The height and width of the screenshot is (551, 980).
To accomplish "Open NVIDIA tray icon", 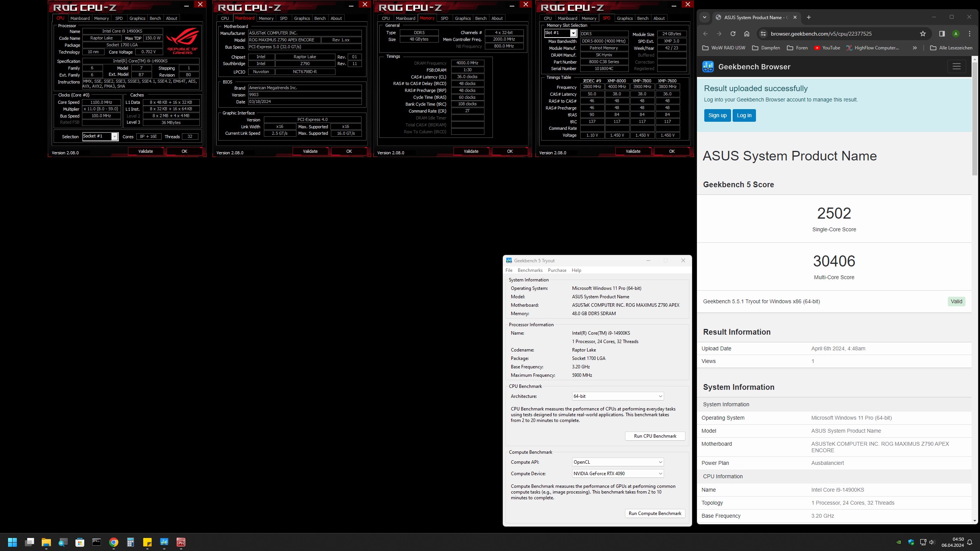I will point(898,542).
